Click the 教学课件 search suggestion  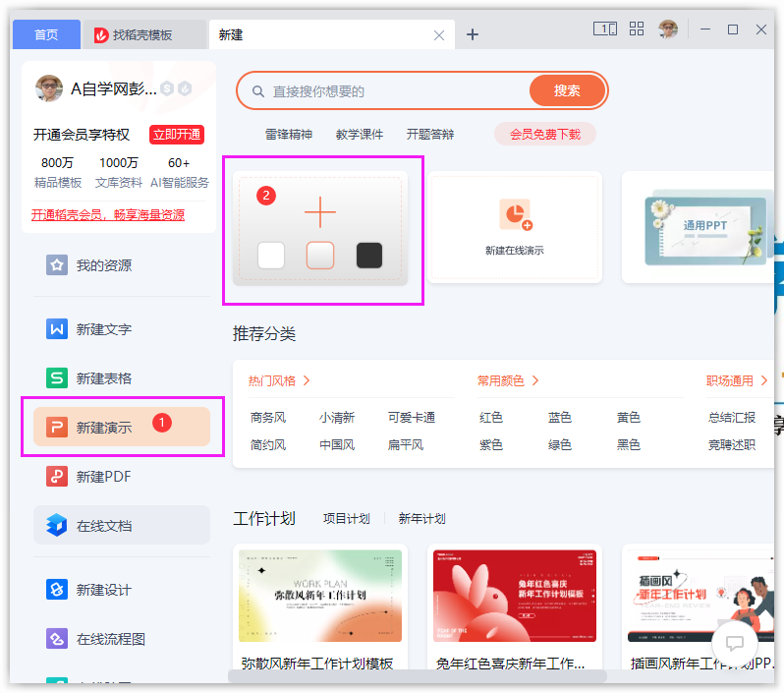click(x=360, y=134)
